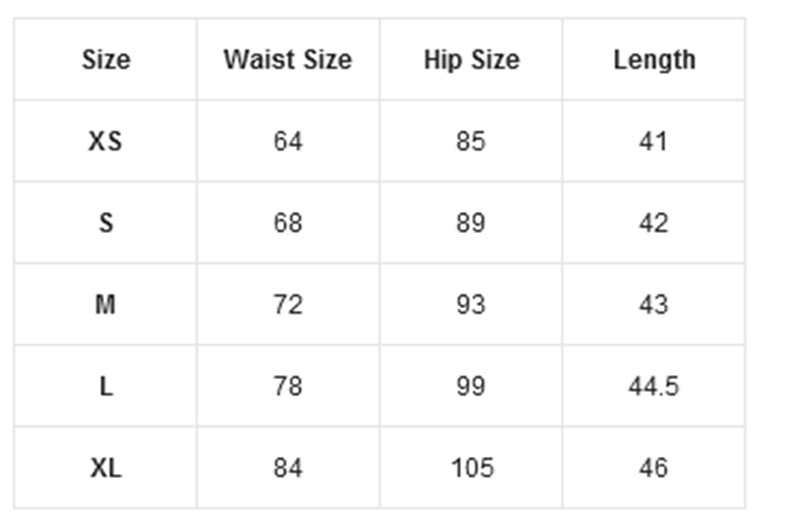Click the XS size row label
The width and height of the screenshot is (800, 520).
(x=106, y=142)
